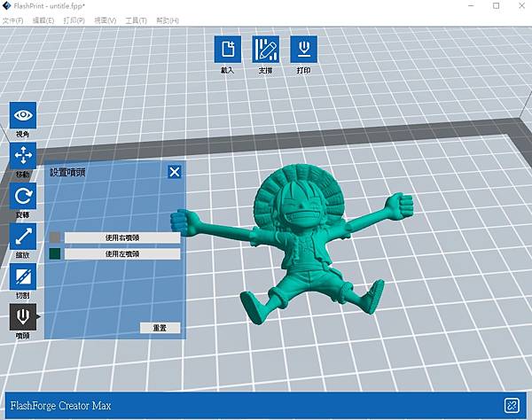Open the Edit (編輯) menu
The width and height of the screenshot is (532, 420).
click(x=44, y=20)
